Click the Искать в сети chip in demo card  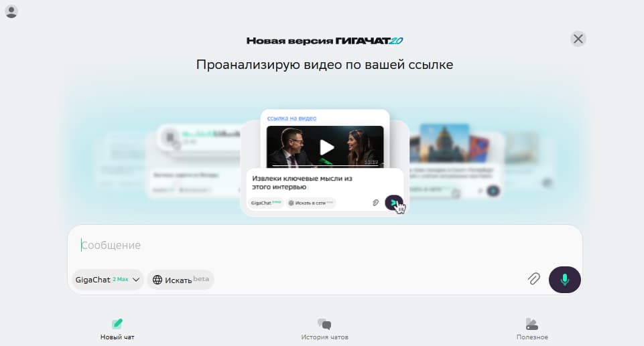(x=310, y=203)
